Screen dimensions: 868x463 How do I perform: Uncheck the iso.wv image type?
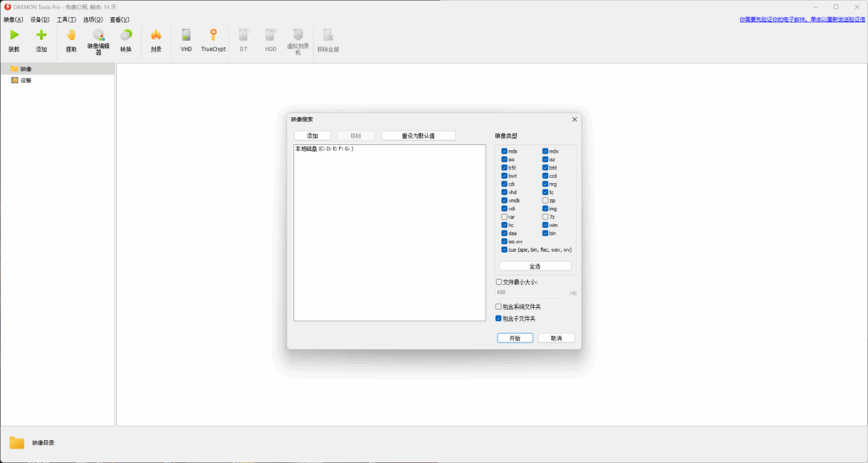pos(504,242)
